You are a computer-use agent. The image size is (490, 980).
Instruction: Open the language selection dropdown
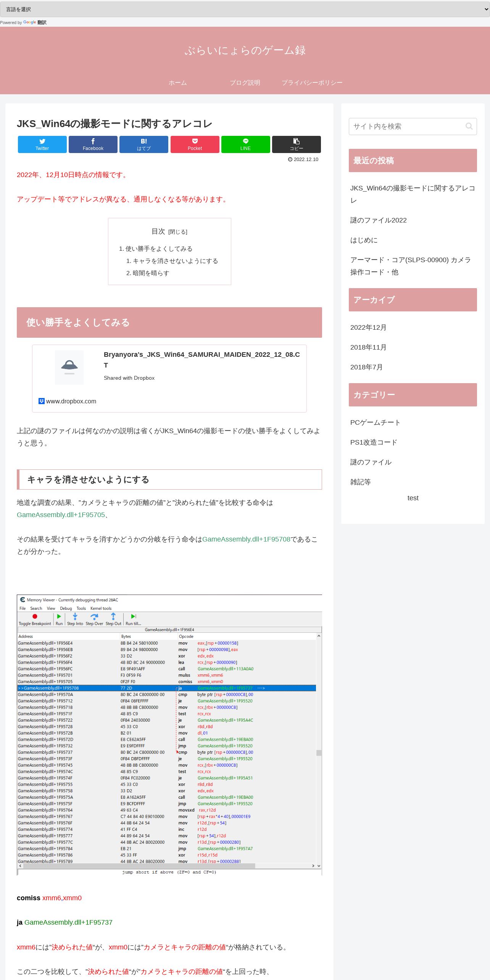[x=245, y=9]
